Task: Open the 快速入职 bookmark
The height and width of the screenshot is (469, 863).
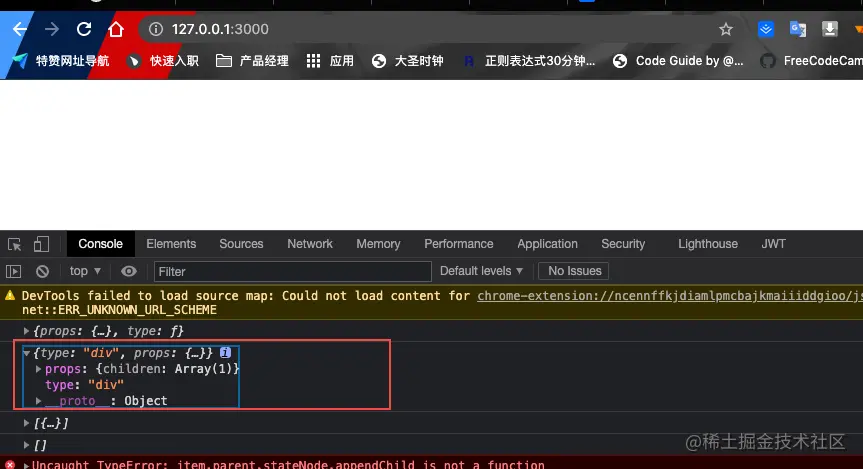Action: pos(163,61)
